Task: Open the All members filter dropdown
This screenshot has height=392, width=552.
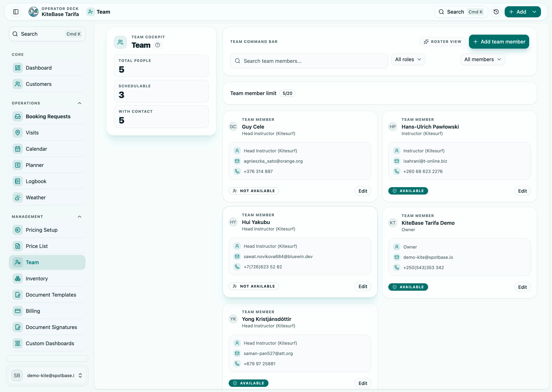Action: 483,59
